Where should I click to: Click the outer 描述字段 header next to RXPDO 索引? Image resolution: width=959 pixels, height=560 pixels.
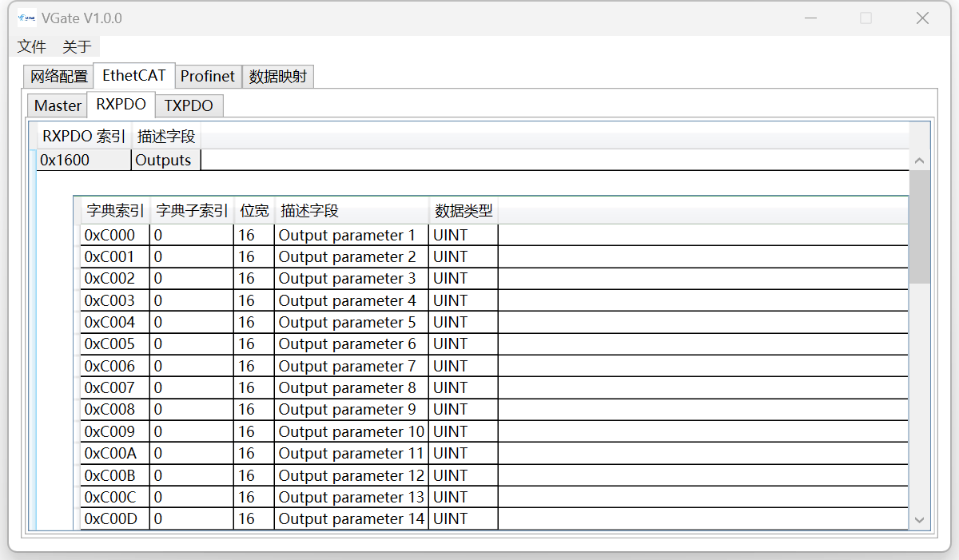(x=166, y=137)
